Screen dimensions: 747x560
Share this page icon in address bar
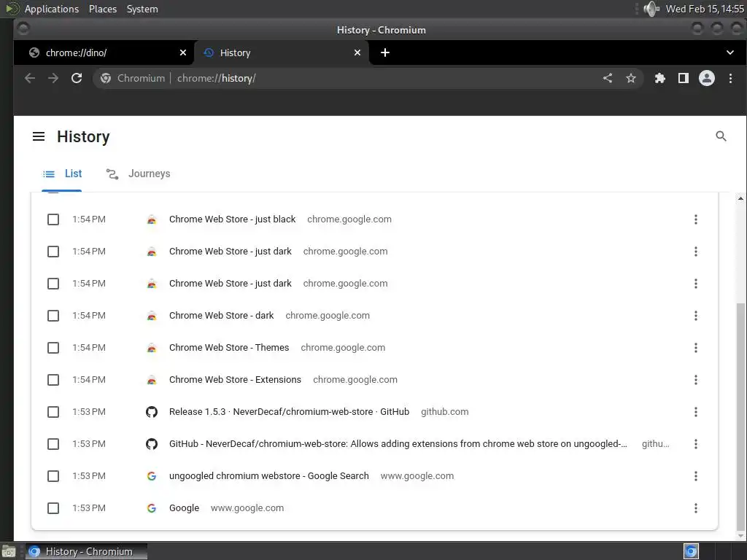coord(608,78)
